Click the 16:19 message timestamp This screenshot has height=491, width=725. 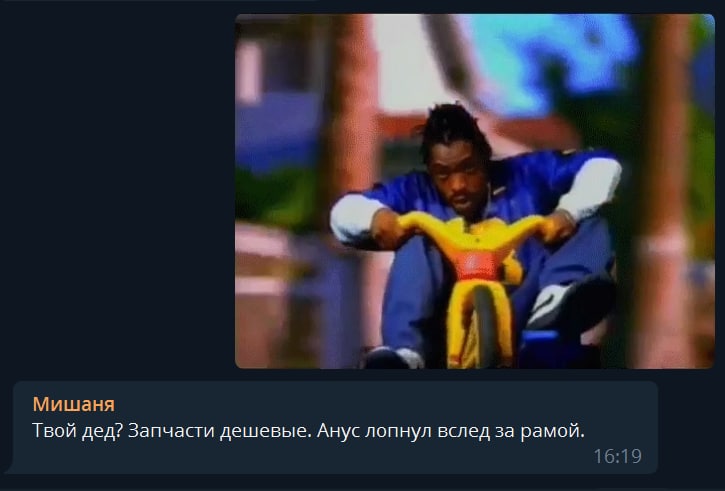617,456
